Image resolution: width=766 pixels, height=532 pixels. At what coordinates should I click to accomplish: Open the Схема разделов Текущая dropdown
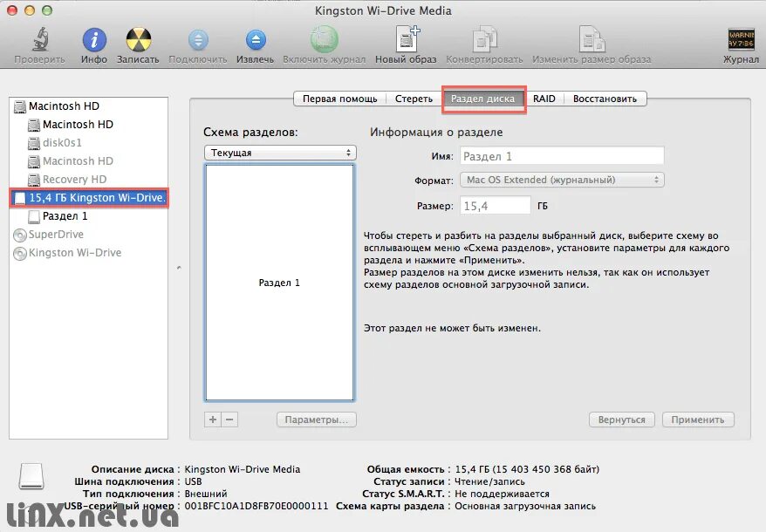click(280, 153)
